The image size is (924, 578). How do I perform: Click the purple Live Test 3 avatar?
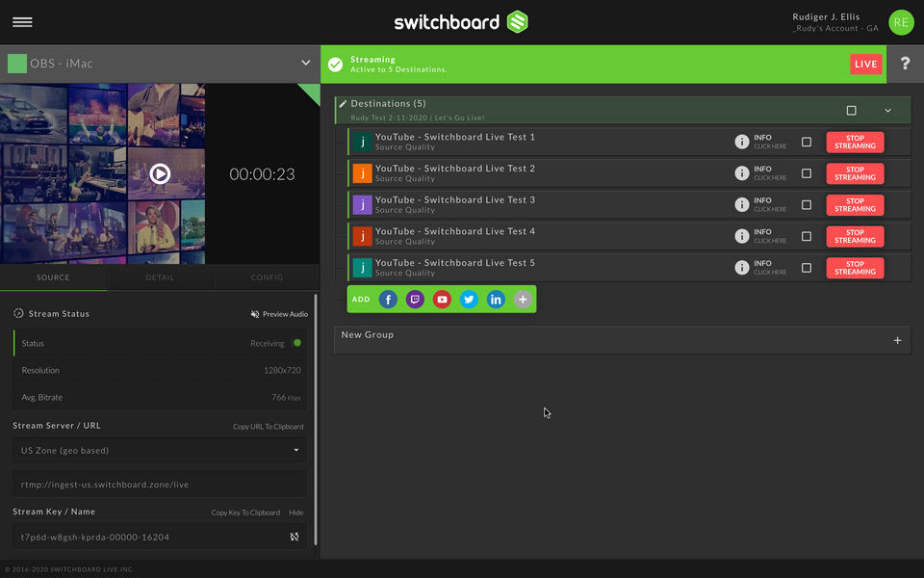click(363, 204)
